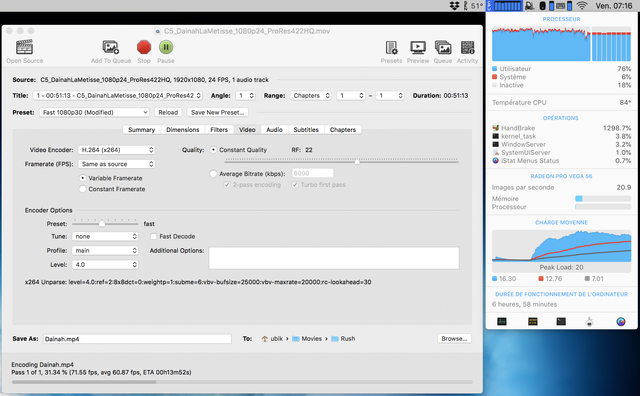640x396 pixels.
Task: Click the Wi-Fi menu bar icon
Action: click(x=582, y=6)
